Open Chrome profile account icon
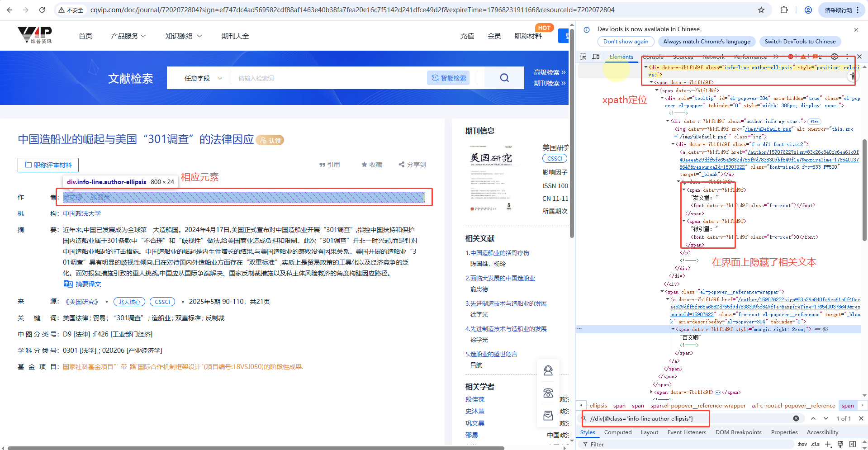The image size is (868, 450). (808, 10)
